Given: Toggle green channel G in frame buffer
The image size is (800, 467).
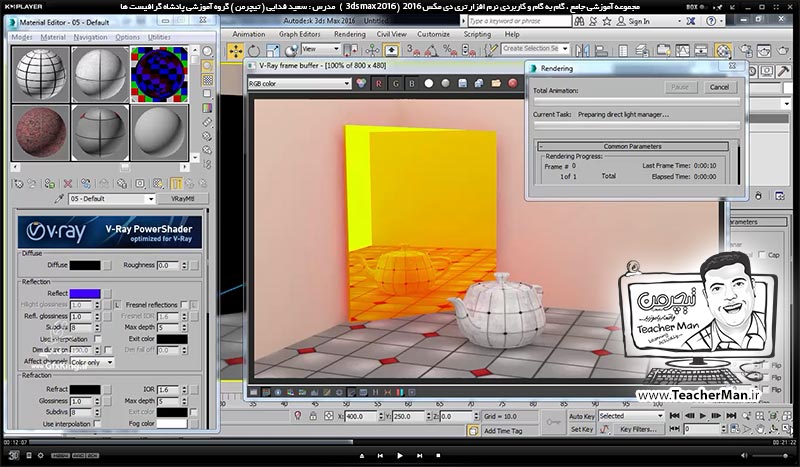Looking at the screenshot, I should coord(395,84).
